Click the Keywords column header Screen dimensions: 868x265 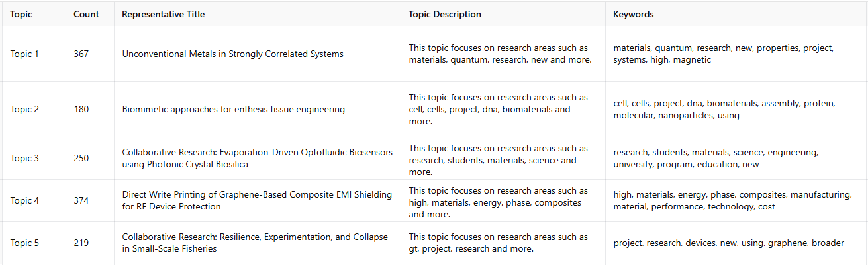click(633, 14)
